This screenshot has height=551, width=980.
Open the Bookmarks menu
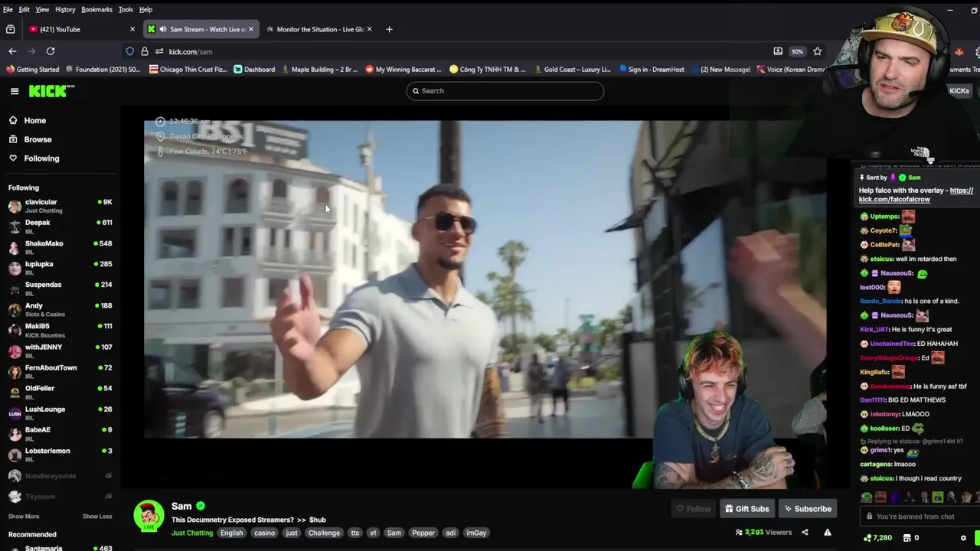(x=96, y=9)
